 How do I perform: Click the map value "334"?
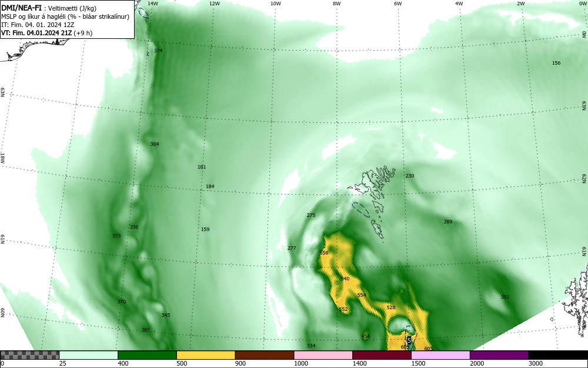[x=311, y=346]
